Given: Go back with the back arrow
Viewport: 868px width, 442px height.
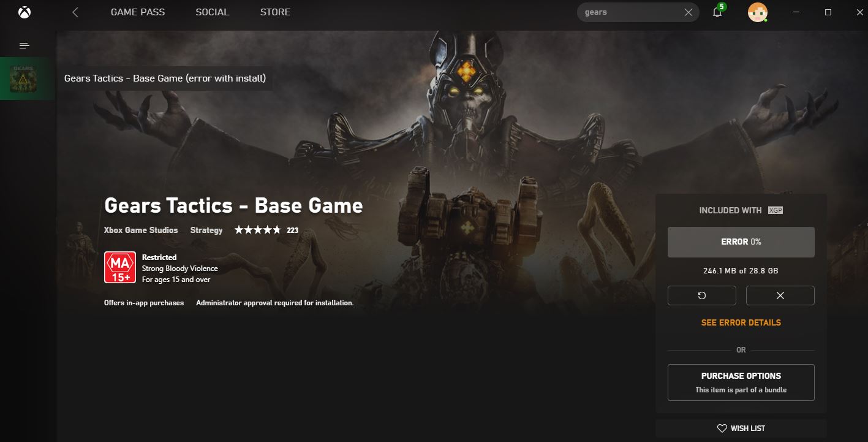Looking at the screenshot, I should pos(75,12).
